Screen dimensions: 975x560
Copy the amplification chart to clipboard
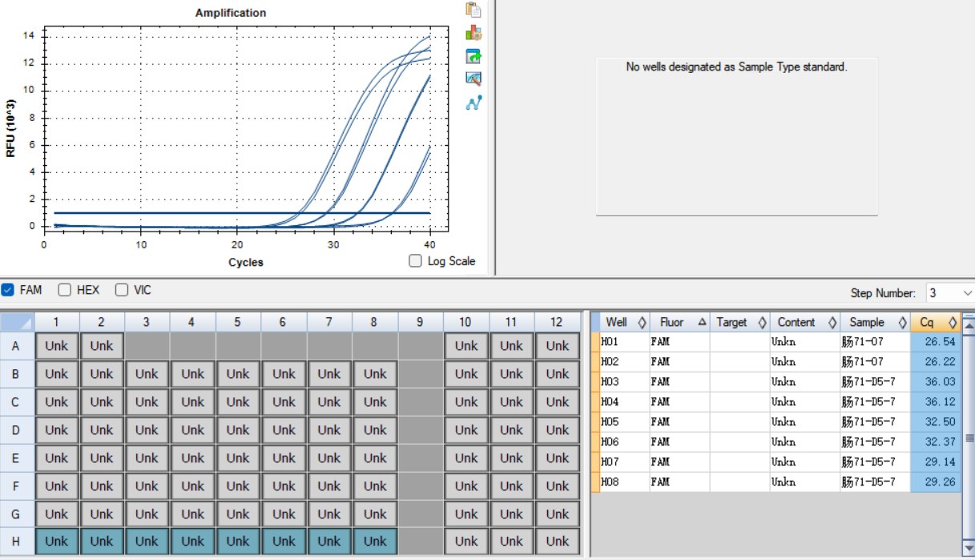(473, 10)
